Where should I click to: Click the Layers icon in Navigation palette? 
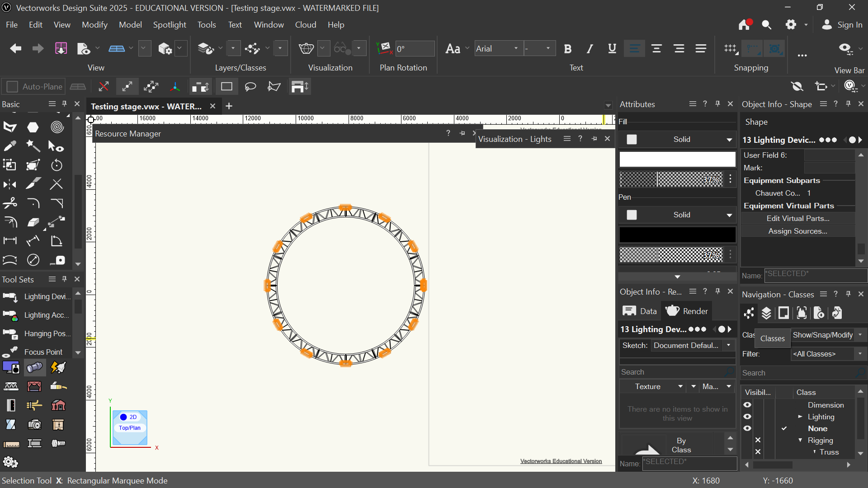[x=766, y=313]
